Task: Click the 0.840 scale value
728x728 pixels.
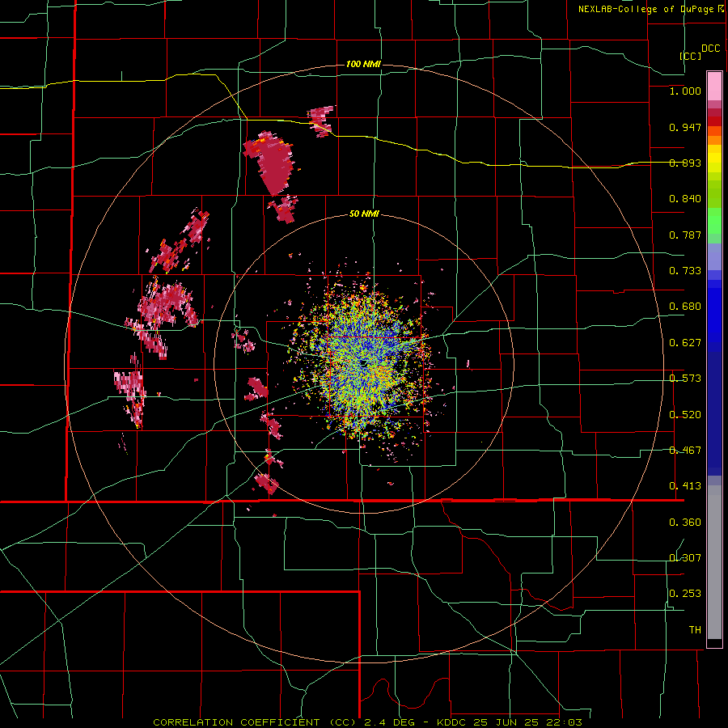Action: (x=685, y=199)
